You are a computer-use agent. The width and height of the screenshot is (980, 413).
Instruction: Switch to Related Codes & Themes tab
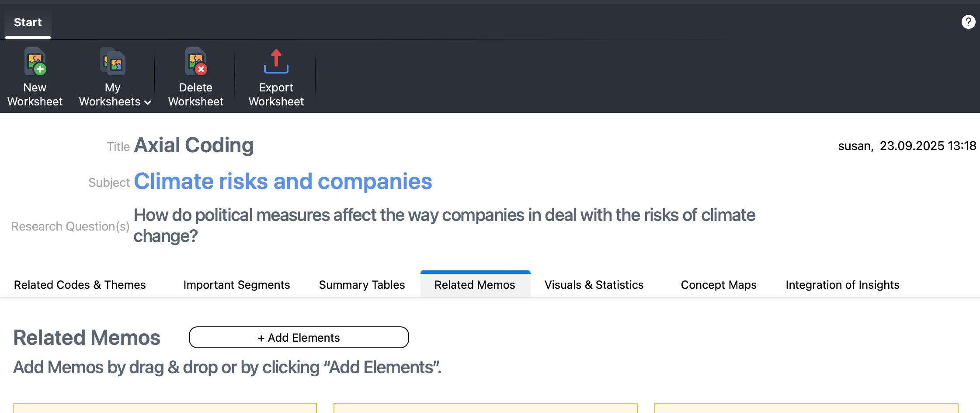pos(80,285)
